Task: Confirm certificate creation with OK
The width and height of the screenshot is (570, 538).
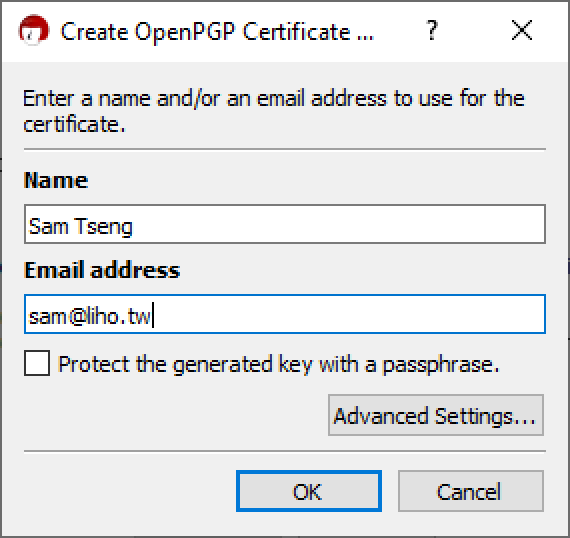Action: click(309, 491)
